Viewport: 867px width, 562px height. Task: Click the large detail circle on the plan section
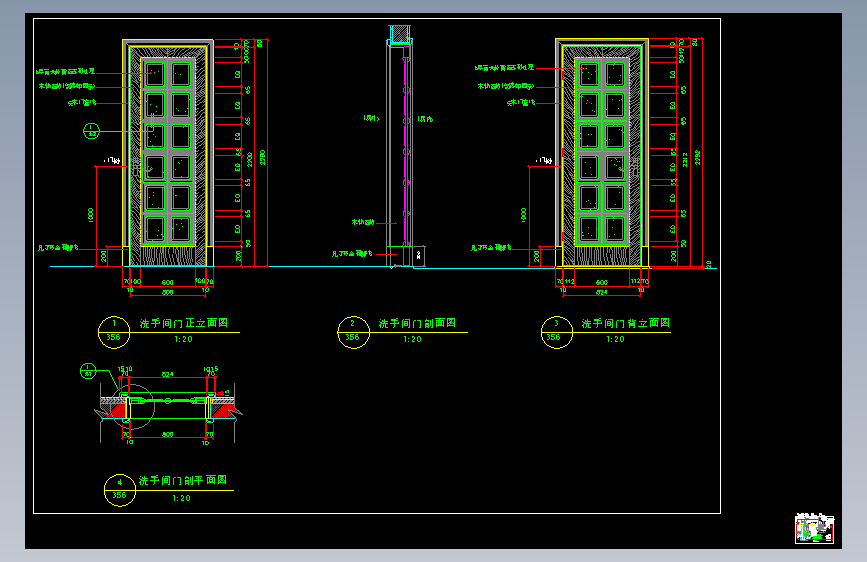point(133,407)
